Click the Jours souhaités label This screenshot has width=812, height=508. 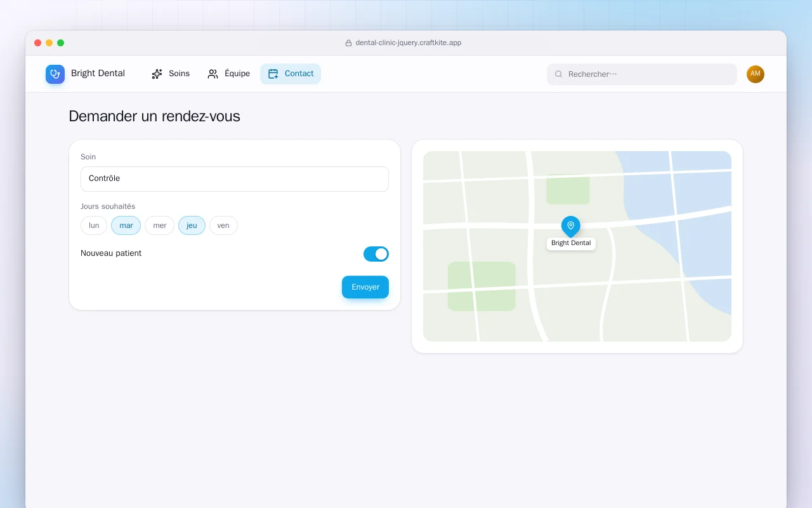[x=108, y=206]
